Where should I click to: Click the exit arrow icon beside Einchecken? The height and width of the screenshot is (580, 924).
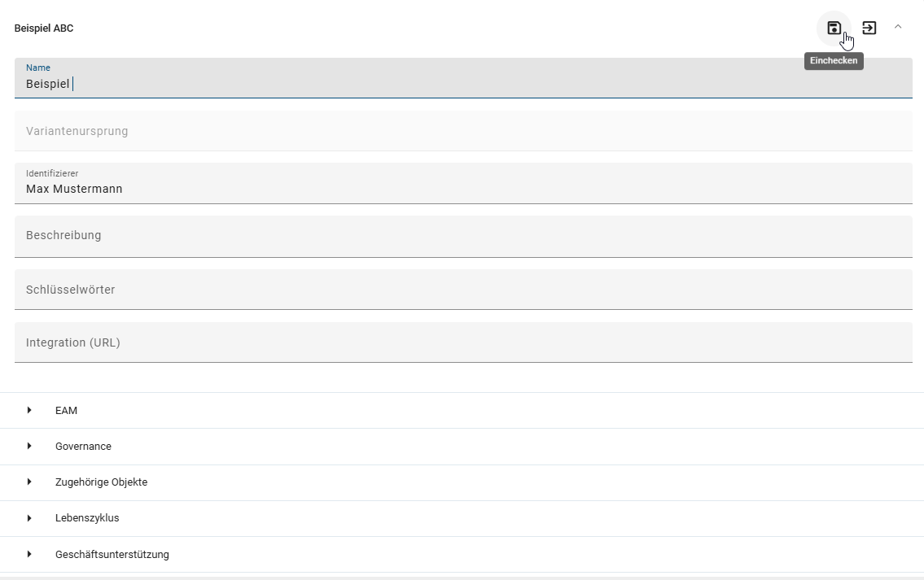(869, 28)
